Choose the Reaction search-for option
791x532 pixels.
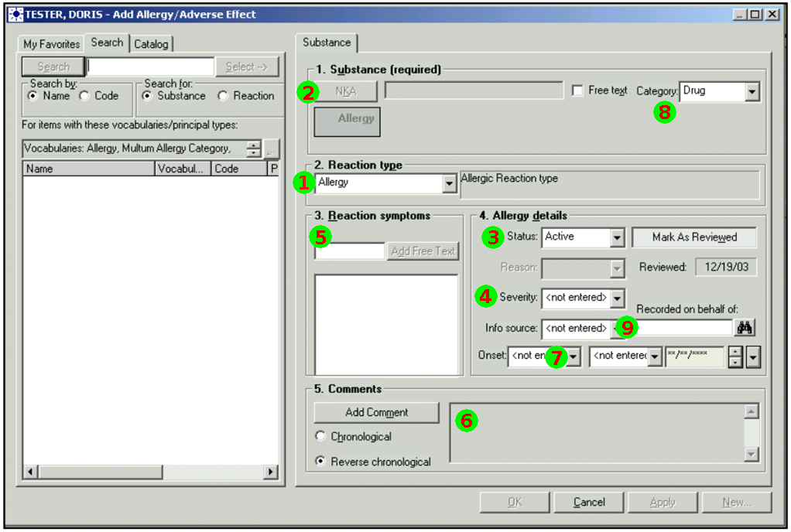pos(223,96)
